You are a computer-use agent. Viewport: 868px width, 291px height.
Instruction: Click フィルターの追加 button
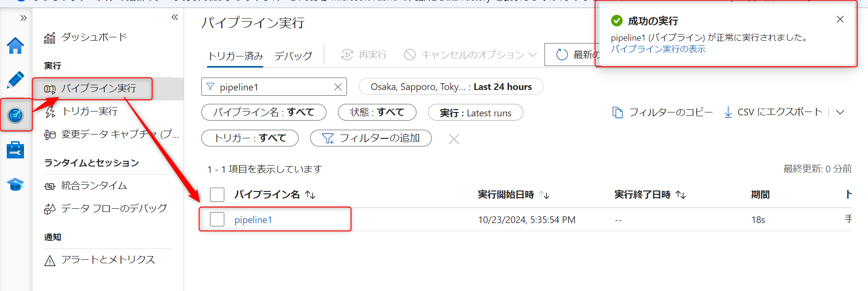371,138
